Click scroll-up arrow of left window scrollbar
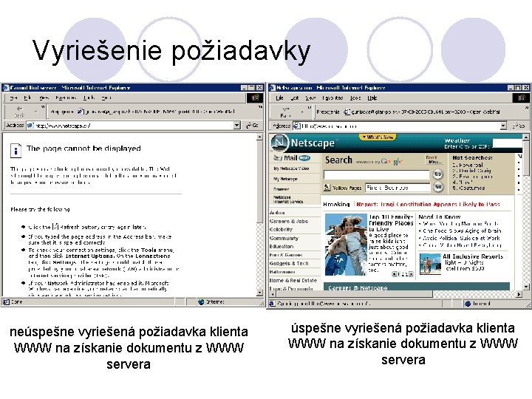This screenshot has width=532, height=399. pos(259,137)
